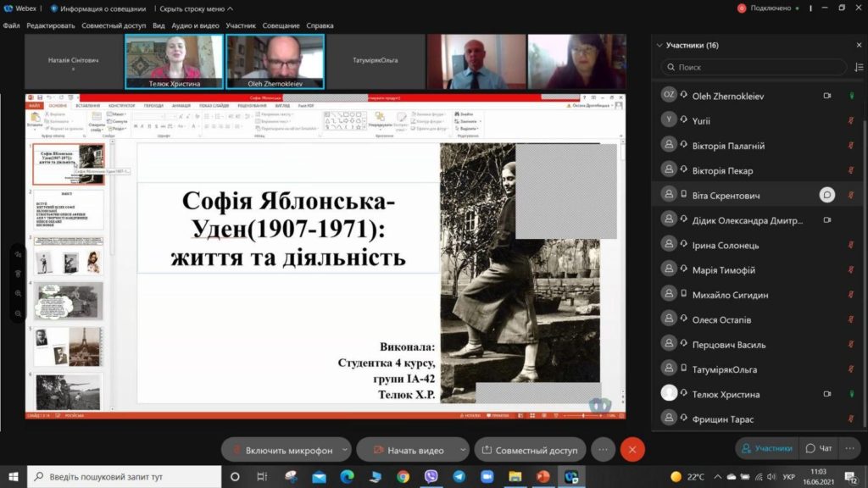
Task: Open the Чат panel button
Action: [819, 448]
